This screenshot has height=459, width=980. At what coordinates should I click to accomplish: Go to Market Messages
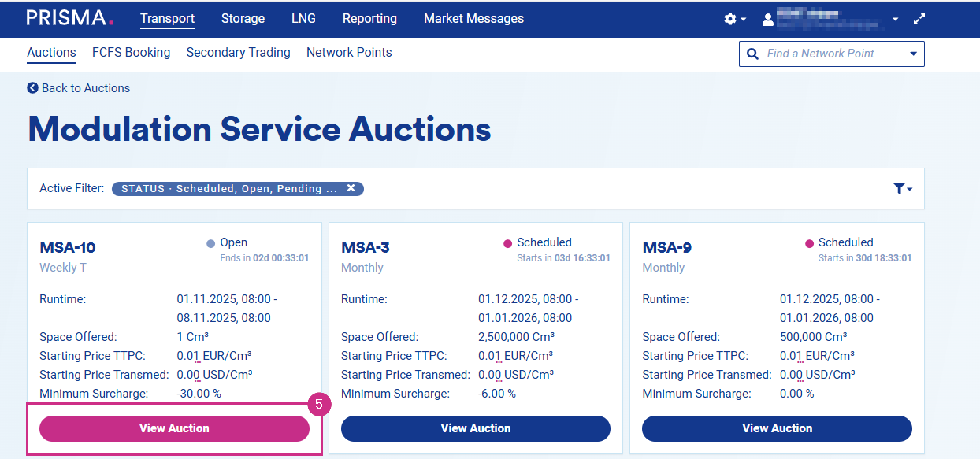pyautogui.click(x=473, y=18)
